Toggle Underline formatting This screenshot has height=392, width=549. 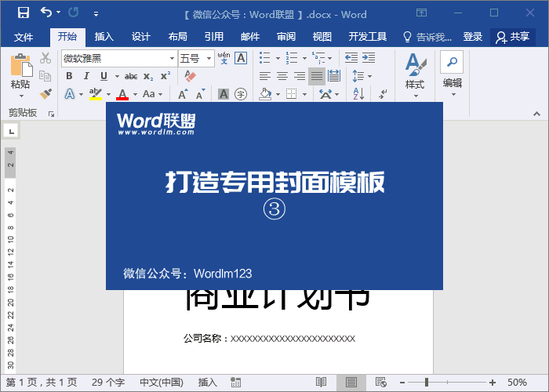click(104, 76)
